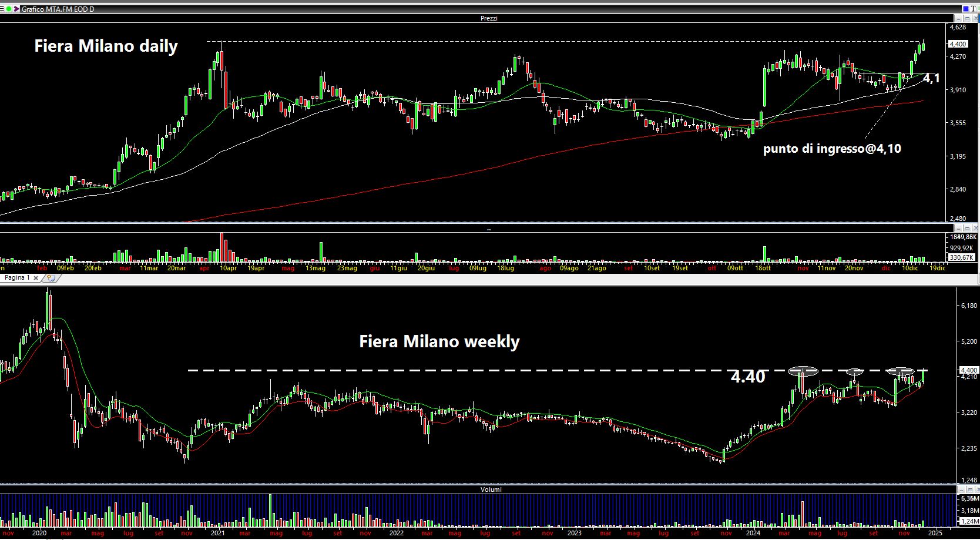Click the 4,400 price label on the daily axis
This screenshot has width=980, height=540.
click(958, 44)
